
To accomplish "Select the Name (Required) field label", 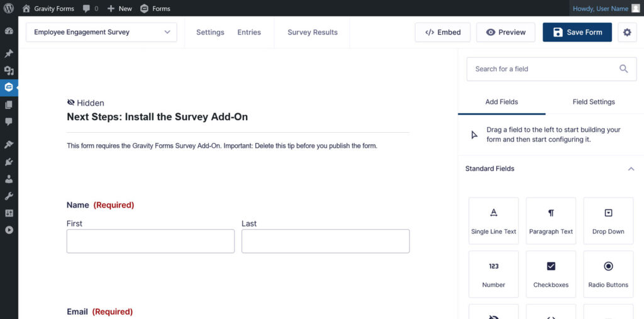I will (100, 204).
